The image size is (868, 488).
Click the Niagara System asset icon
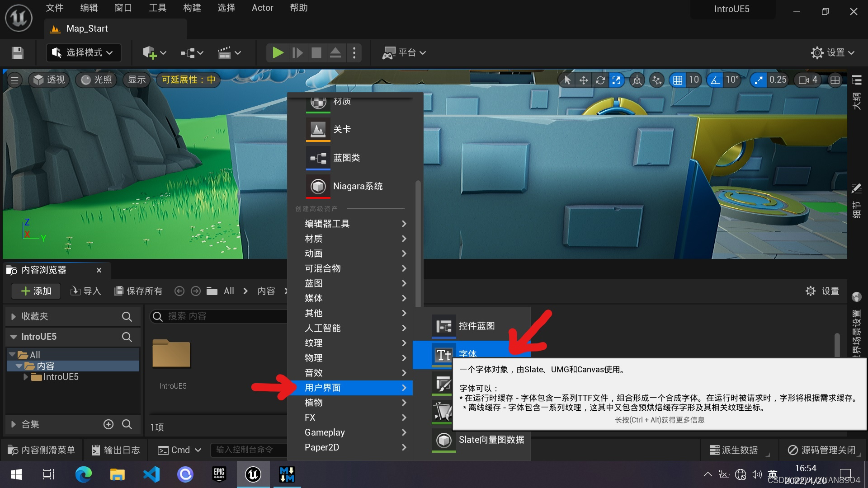point(318,186)
